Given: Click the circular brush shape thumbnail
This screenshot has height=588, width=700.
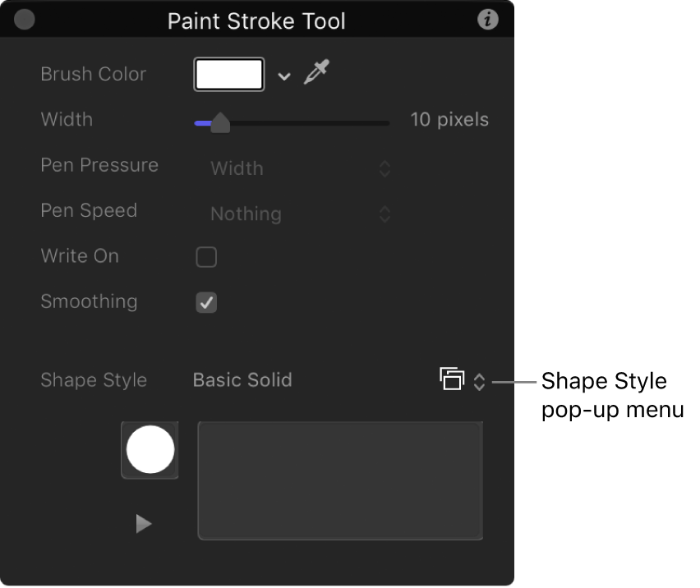Looking at the screenshot, I should click(x=149, y=449).
